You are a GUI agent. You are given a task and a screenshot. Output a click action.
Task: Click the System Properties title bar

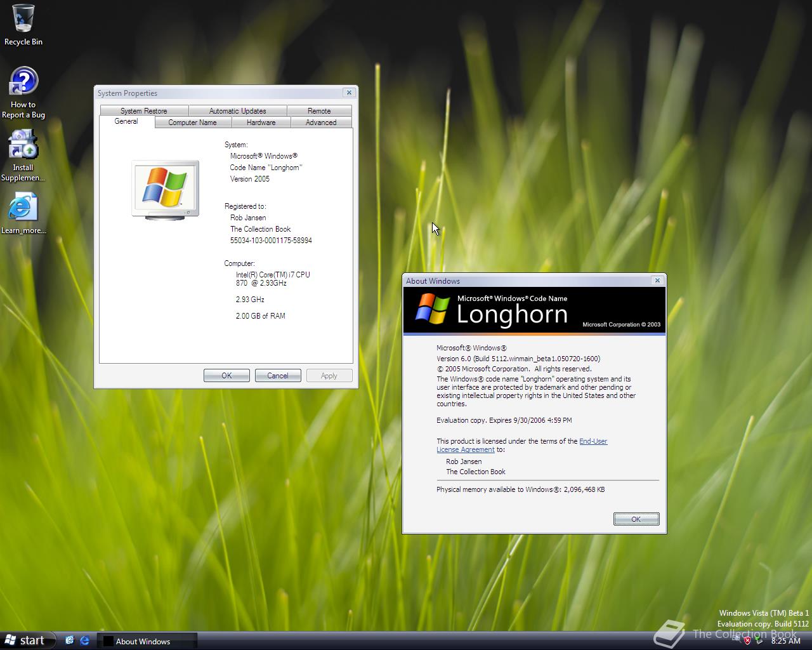click(219, 93)
